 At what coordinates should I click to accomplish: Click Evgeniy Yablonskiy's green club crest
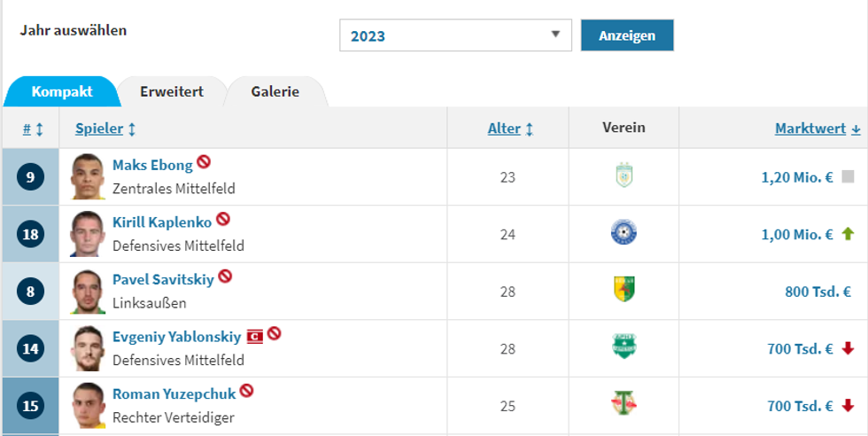(624, 347)
